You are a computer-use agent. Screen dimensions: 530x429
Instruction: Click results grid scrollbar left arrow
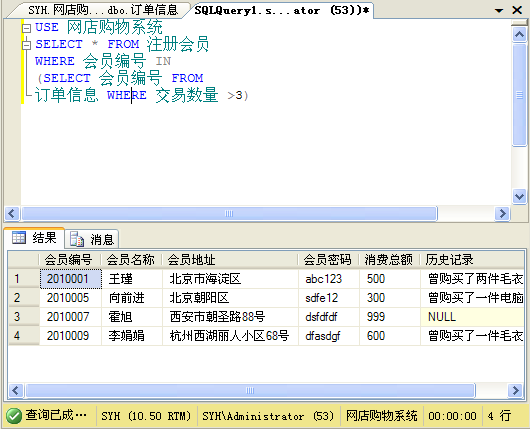[16, 390]
